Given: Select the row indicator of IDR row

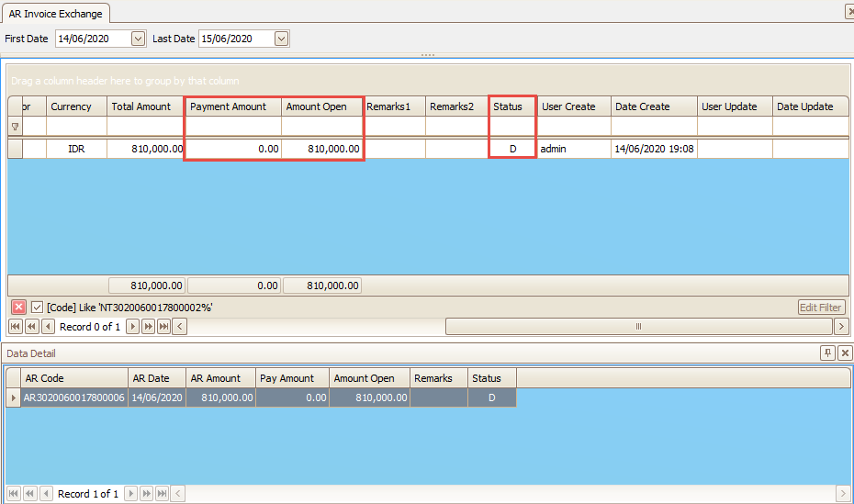Looking at the screenshot, I should pyautogui.click(x=16, y=149).
